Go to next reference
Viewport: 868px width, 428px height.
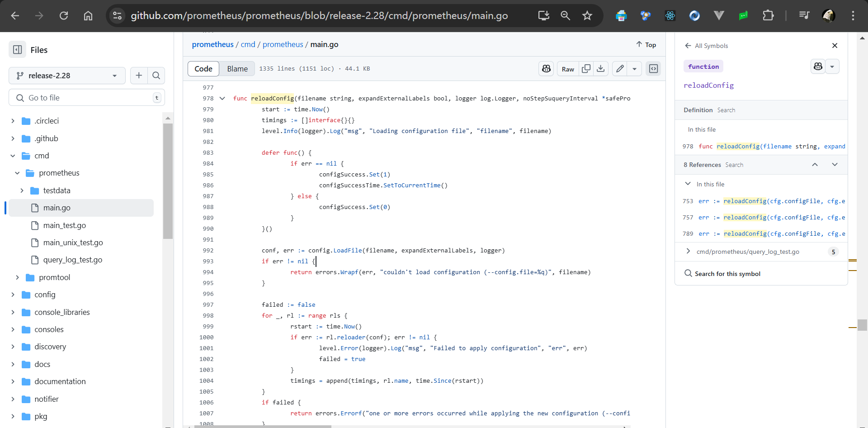(x=835, y=165)
